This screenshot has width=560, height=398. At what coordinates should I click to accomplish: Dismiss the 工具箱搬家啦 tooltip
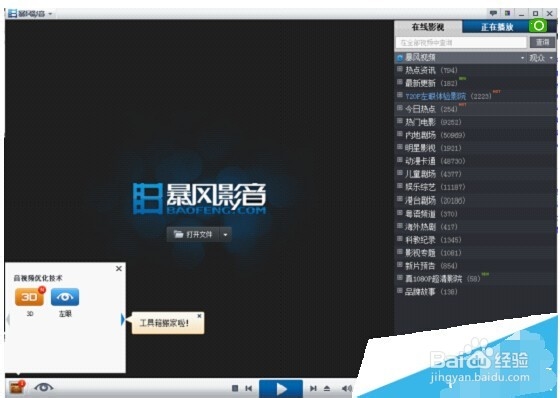(x=199, y=316)
